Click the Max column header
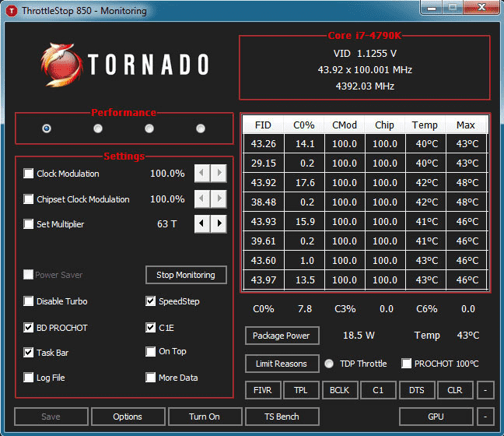The image size is (504, 436). (466, 125)
